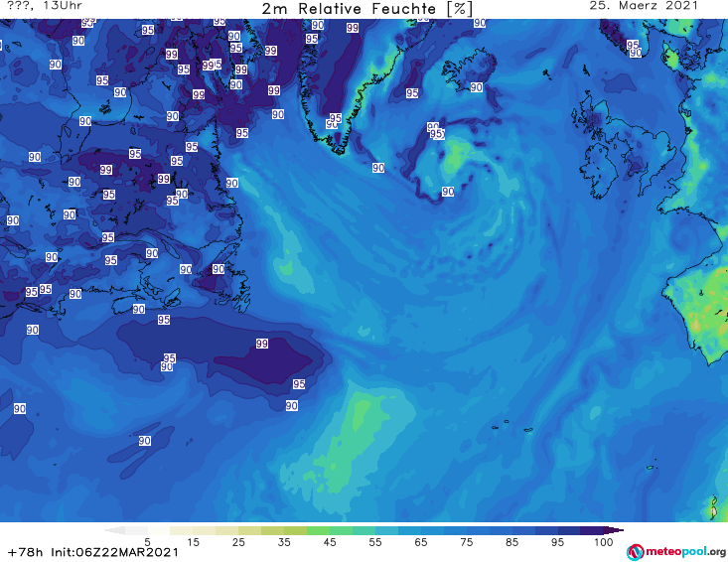728x562 pixels.
Task: Click the "+78h" forecast hour text
Action: pyautogui.click(x=26, y=552)
